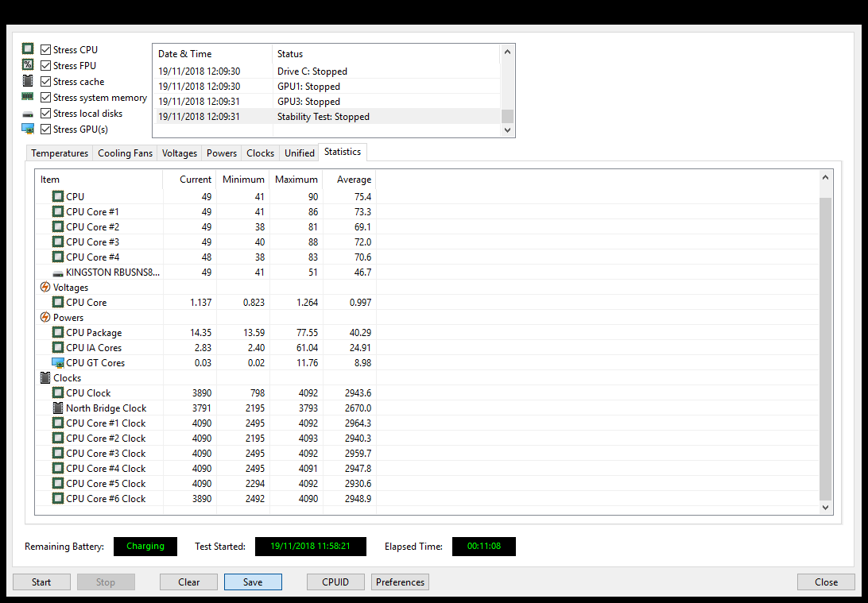Click the Maximum column header

pyautogui.click(x=296, y=180)
